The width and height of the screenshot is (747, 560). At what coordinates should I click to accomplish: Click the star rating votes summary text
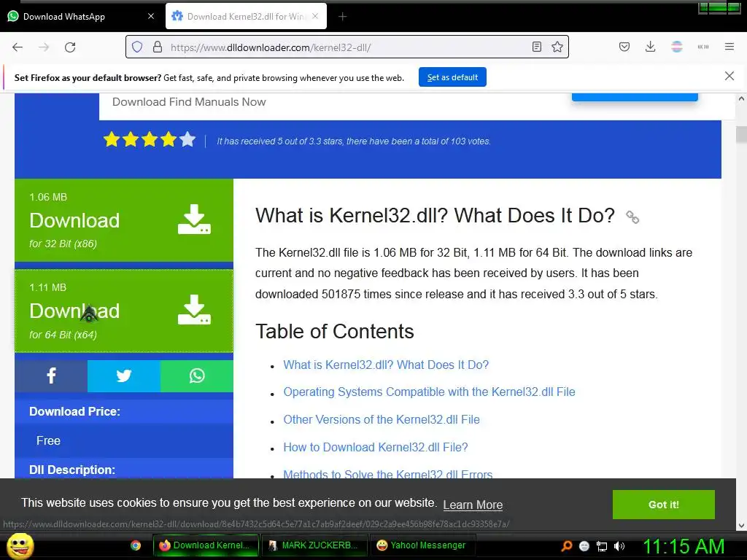pyautogui.click(x=354, y=141)
